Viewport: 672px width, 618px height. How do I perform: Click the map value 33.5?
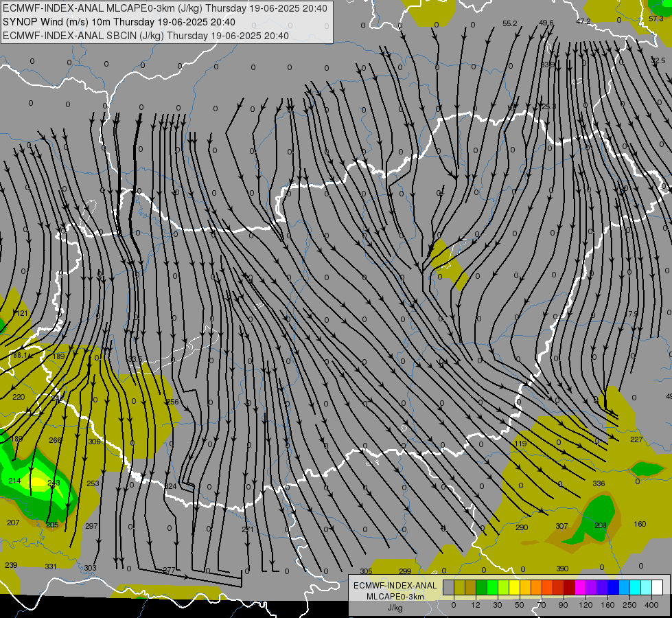click(x=135, y=359)
